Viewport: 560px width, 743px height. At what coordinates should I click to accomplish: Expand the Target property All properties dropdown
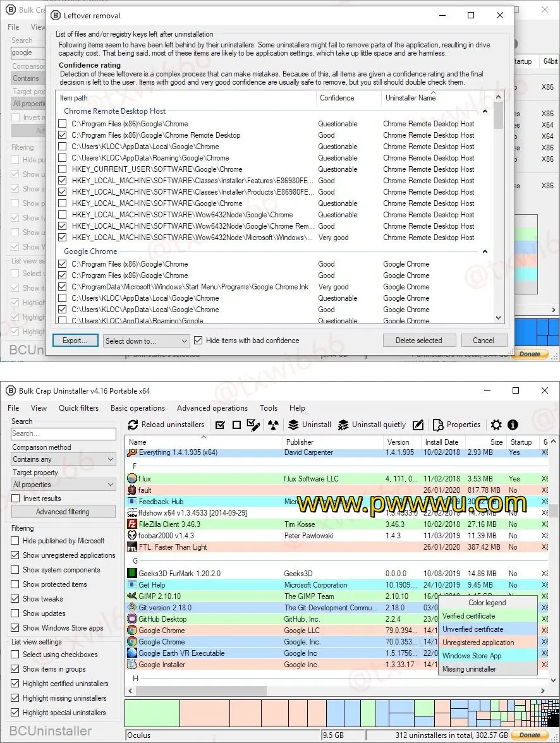pyautogui.click(x=63, y=485)
